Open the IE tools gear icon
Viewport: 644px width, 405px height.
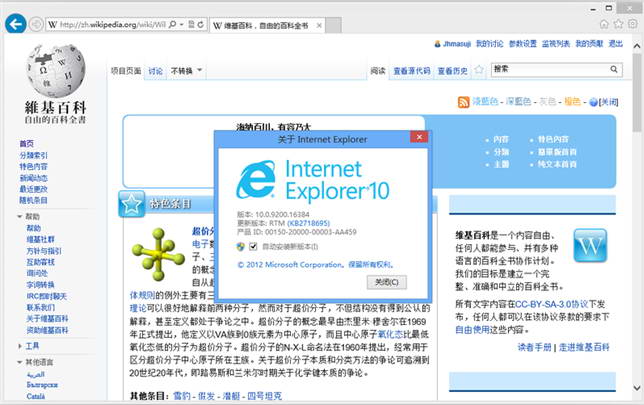(x=632, y=24)
